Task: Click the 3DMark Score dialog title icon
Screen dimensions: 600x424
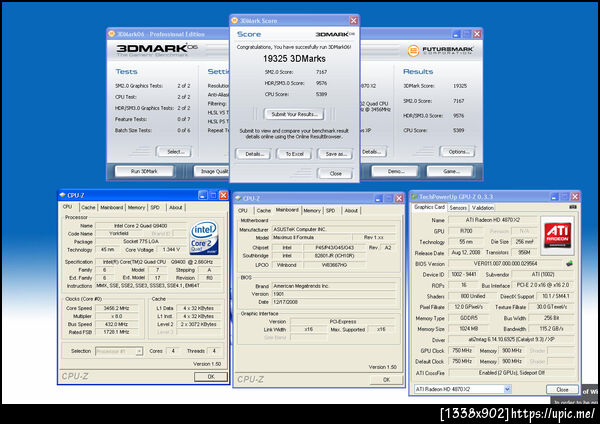Action: (234, 20)
